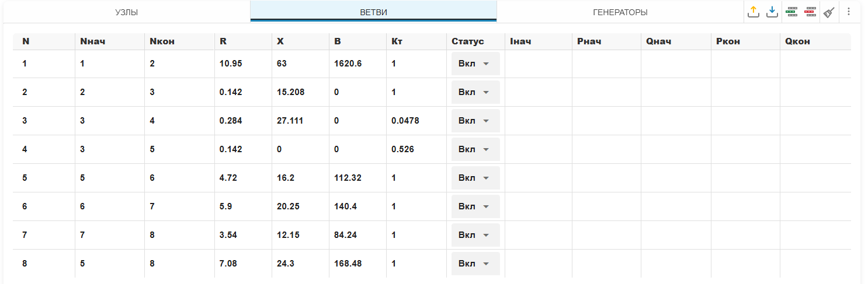
Task: Click the broom clear table icon
Action: click(x=829, y=12)
